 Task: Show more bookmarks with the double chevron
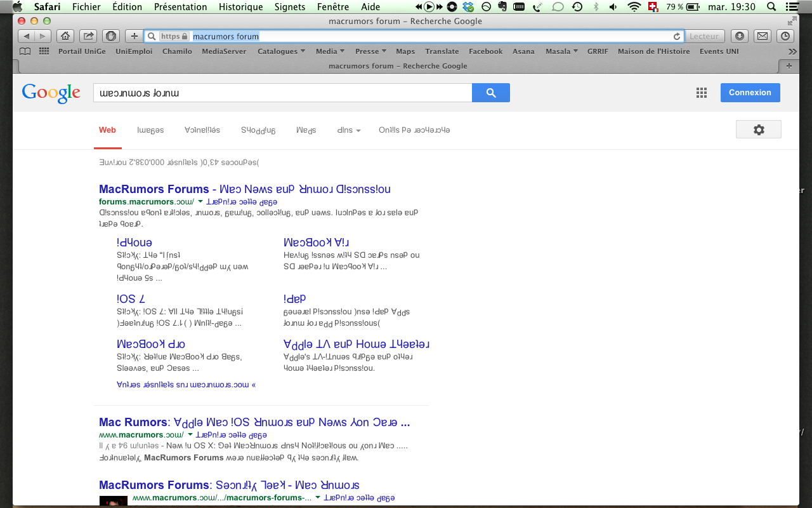pos(792,51)
